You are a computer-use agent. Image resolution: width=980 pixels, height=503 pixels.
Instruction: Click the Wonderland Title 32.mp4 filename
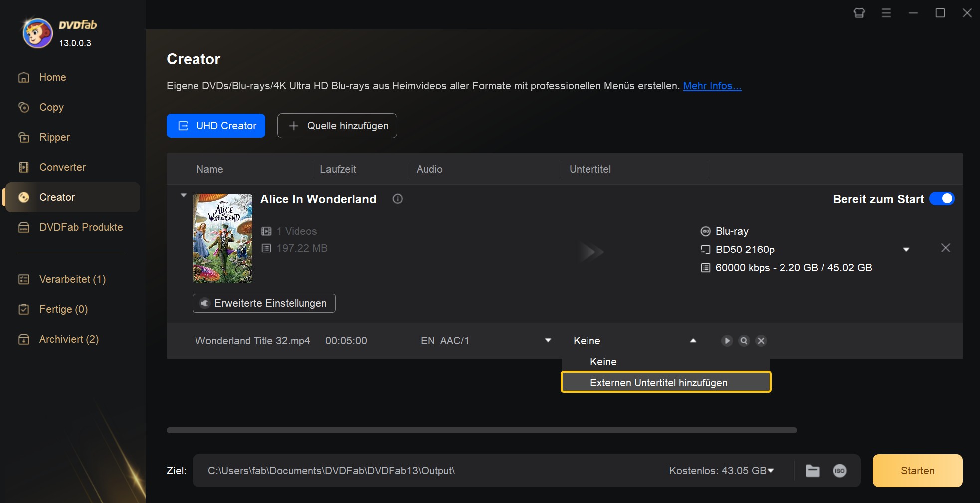pos(252,341)
